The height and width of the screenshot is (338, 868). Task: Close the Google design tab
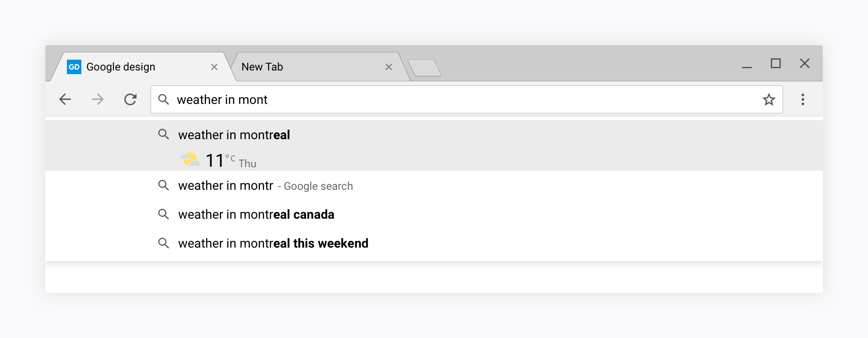click(x=214, y=67)
